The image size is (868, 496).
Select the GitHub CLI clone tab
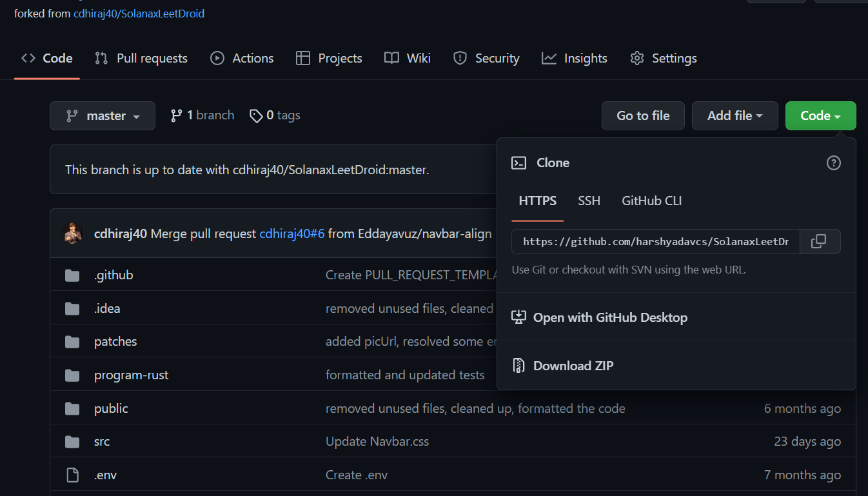(x=651, y=201)
